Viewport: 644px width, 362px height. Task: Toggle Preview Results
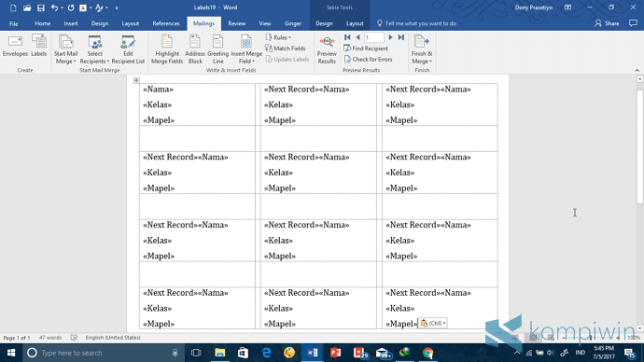click(327, 49)
